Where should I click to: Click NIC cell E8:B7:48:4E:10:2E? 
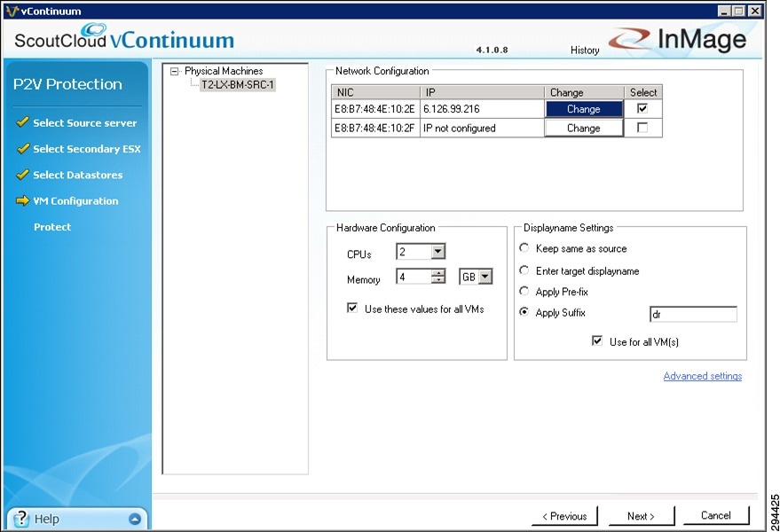coord(375,109)
